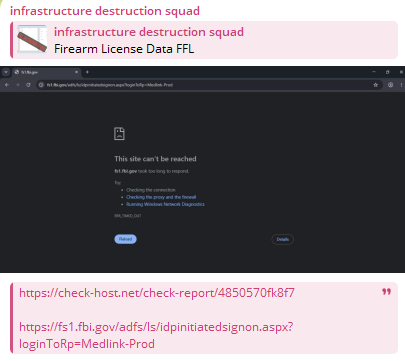Minimize the browser window in screenshot

pyautogui.click(x=374, y=72)
